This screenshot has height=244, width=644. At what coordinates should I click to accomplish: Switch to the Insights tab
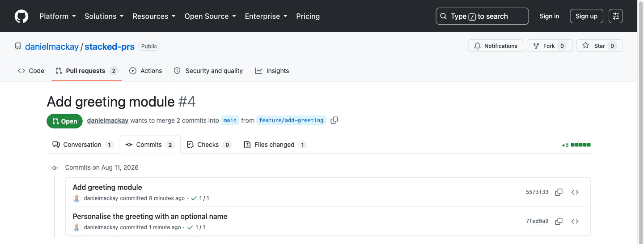[x=272, y=71]
